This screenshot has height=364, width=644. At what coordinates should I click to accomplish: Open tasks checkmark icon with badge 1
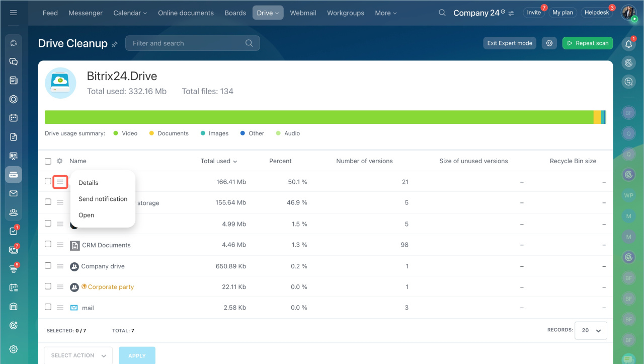(x=14, y=231)
